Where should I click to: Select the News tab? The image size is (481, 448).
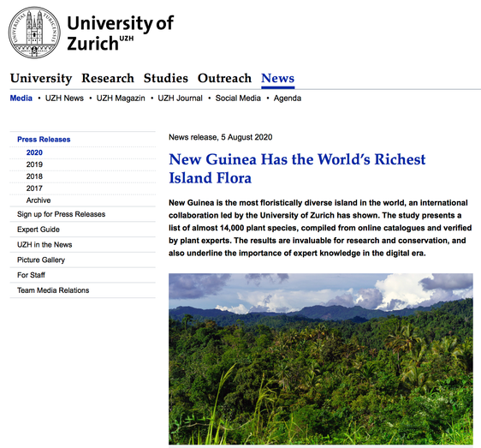click(278, 78)
